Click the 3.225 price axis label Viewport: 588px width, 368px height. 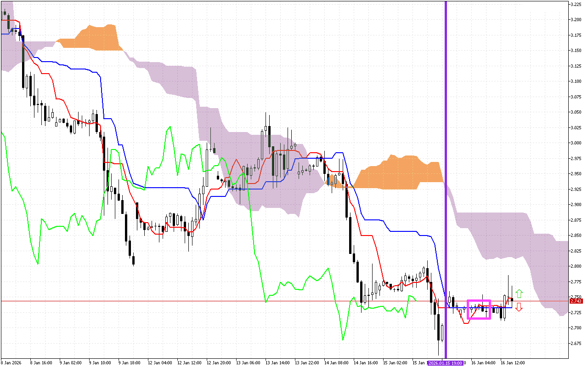[x=576, y=5]
